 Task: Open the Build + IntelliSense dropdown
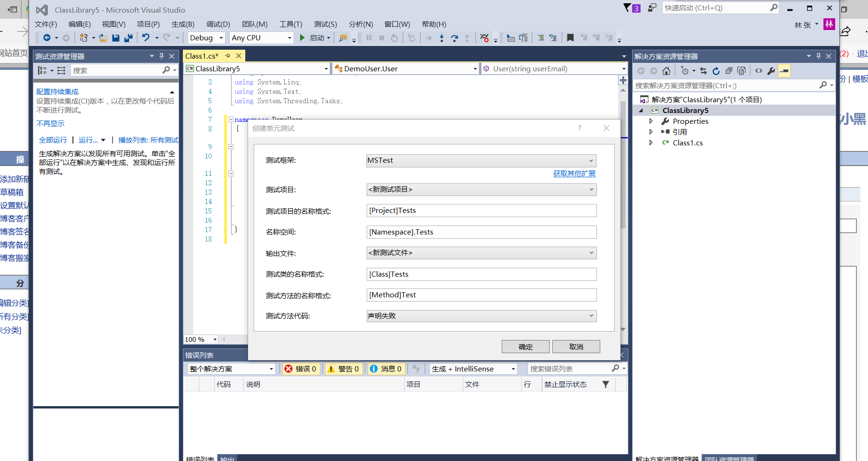474,369
